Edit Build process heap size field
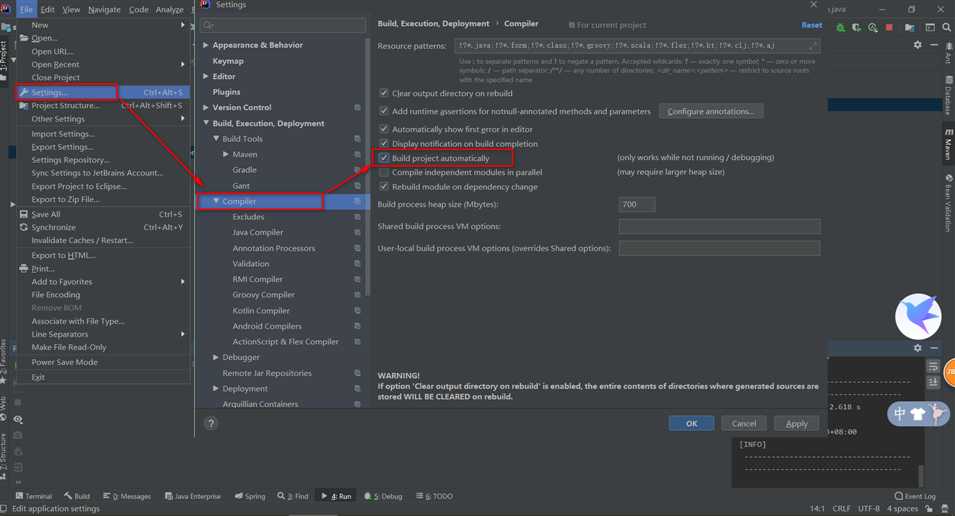Image resolution: width=955 pixels, height=516 pixels. (x=637, y=204)
